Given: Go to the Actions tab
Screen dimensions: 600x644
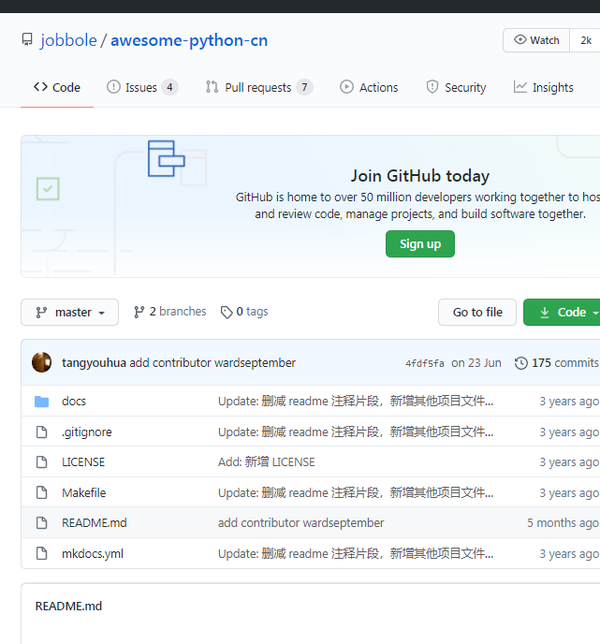Looking at the screenshot, I should coord(369,87).
